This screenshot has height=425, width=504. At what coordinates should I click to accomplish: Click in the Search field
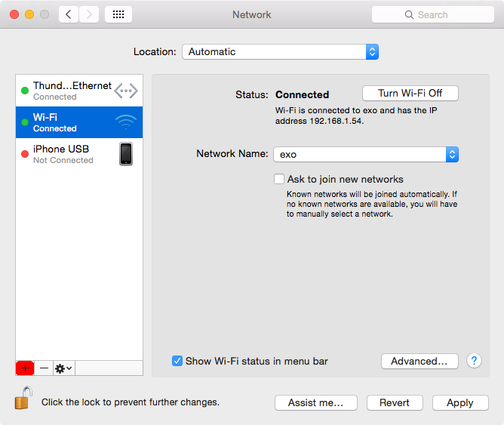(x=432, y=14)
